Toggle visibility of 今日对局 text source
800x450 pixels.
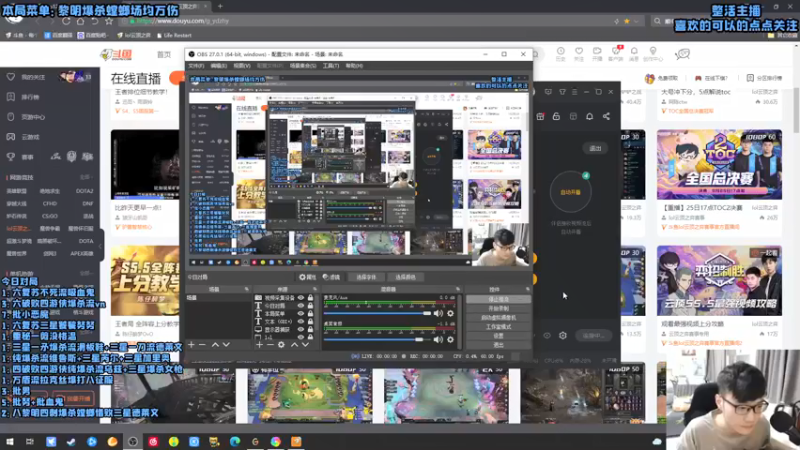tap(301, 306)
